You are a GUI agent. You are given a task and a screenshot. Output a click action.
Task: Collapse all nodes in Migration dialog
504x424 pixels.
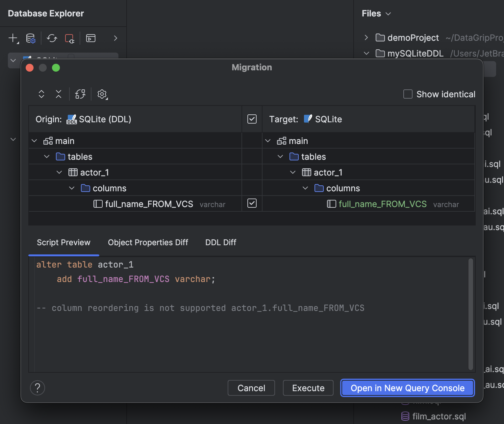59,94
